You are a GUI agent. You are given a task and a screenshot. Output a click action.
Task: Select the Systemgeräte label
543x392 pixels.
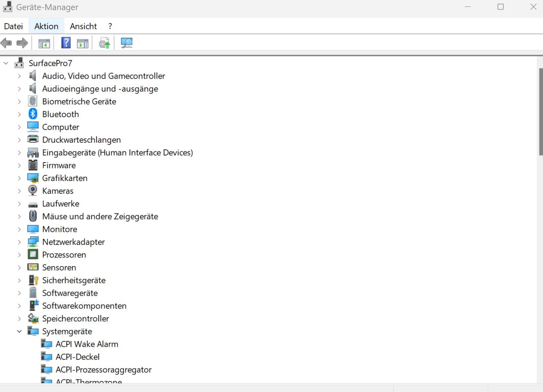(67, 331)
